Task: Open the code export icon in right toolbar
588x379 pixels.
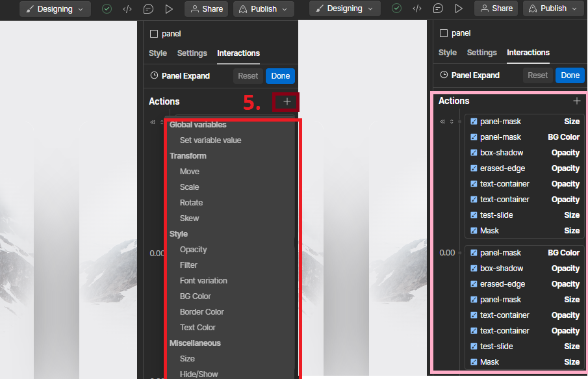Action: (x=417, y=8)
